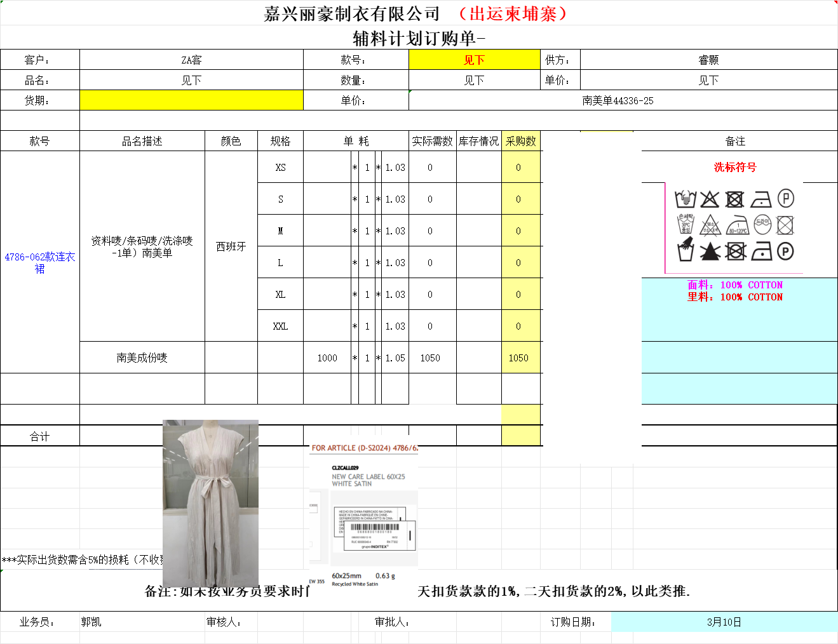Open the blue 4786-062款连衣裙 style link

click(x=39, y=262)
